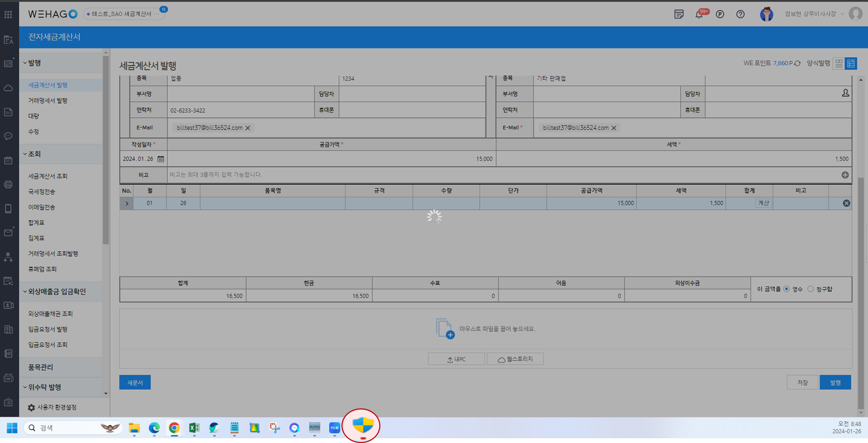Select the 청구함 radio option

coord(811,289)
